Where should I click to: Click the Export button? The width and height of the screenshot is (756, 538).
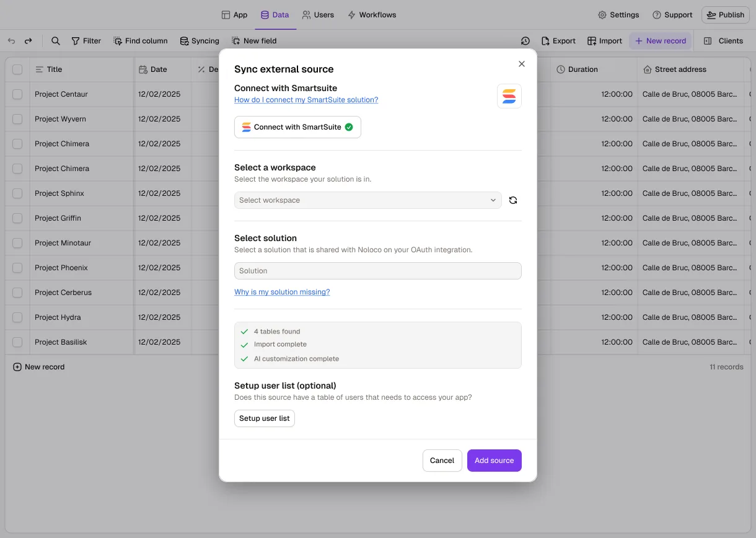[558, 41]
